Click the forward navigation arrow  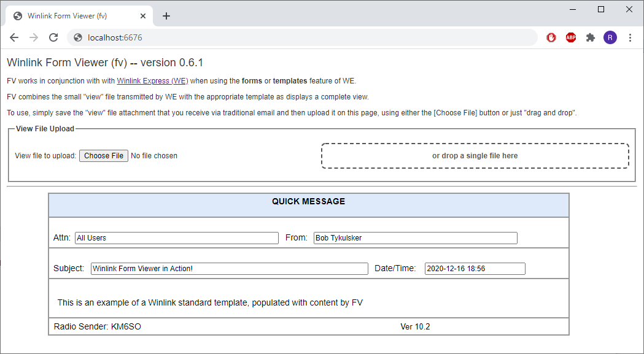pyautogui.click(x=34, y=37)
